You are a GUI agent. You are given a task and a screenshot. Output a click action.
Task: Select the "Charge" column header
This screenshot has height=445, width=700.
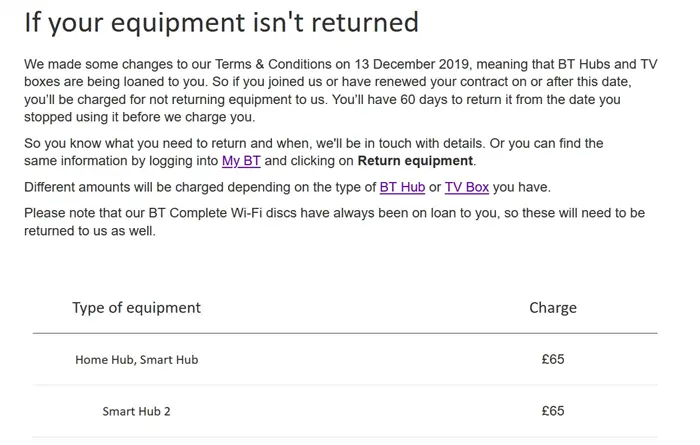click(x=552, y=308)
